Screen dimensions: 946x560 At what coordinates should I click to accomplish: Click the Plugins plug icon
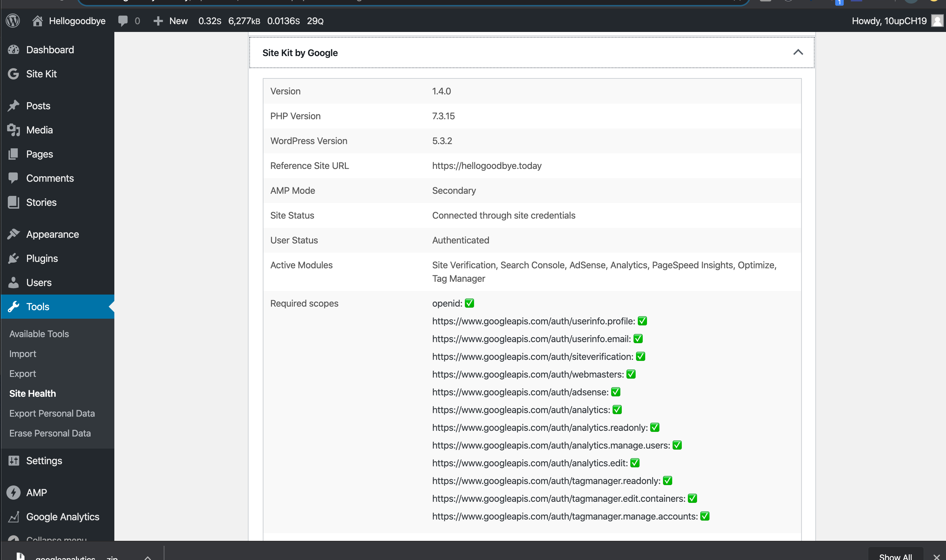13,258
